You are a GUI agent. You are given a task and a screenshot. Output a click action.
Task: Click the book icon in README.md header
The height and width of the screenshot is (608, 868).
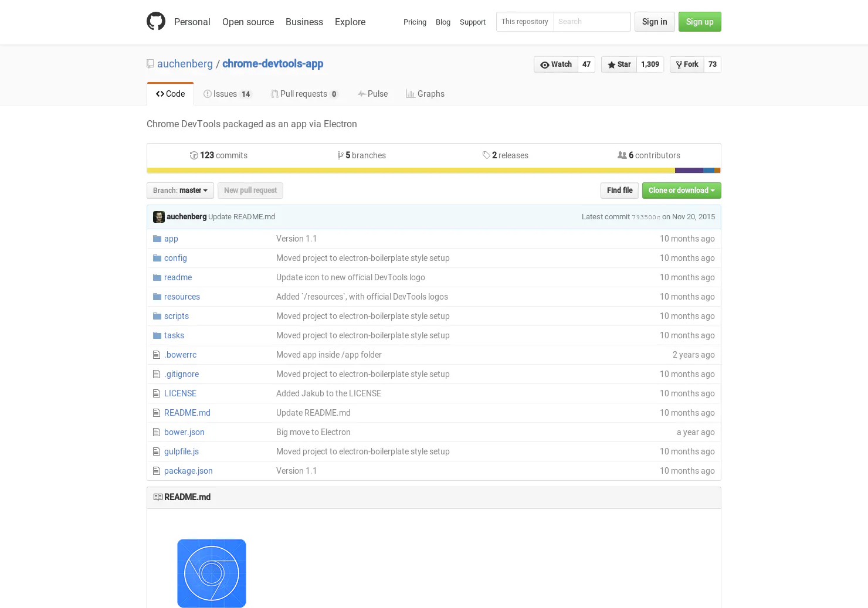coord(158,497)
